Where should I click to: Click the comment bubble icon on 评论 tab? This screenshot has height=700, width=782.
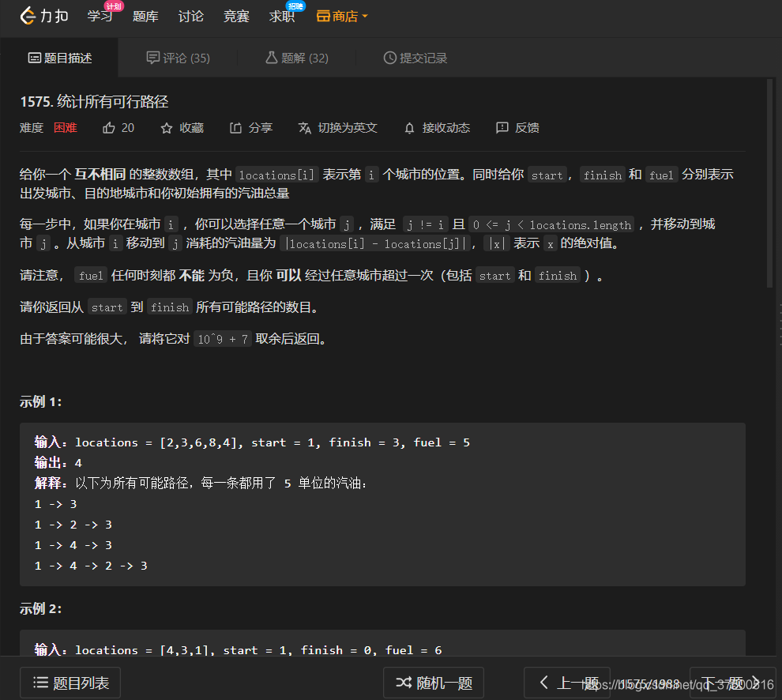coord(152,58)
